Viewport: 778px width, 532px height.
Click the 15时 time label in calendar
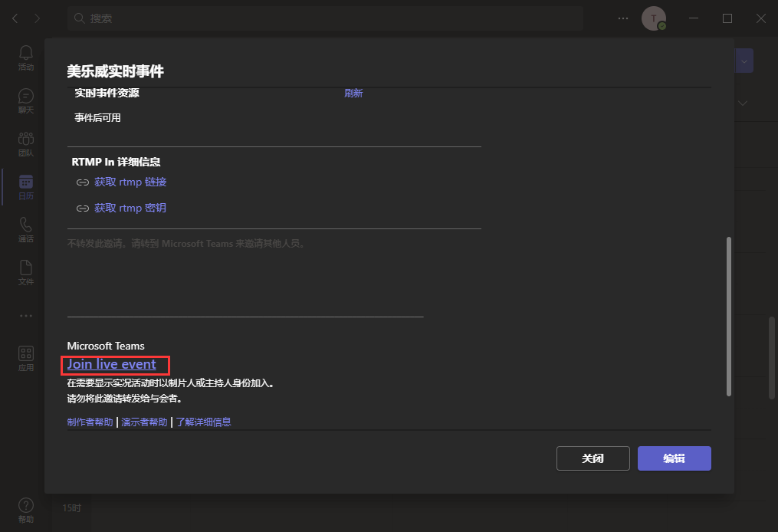click(x=71, y=508)
